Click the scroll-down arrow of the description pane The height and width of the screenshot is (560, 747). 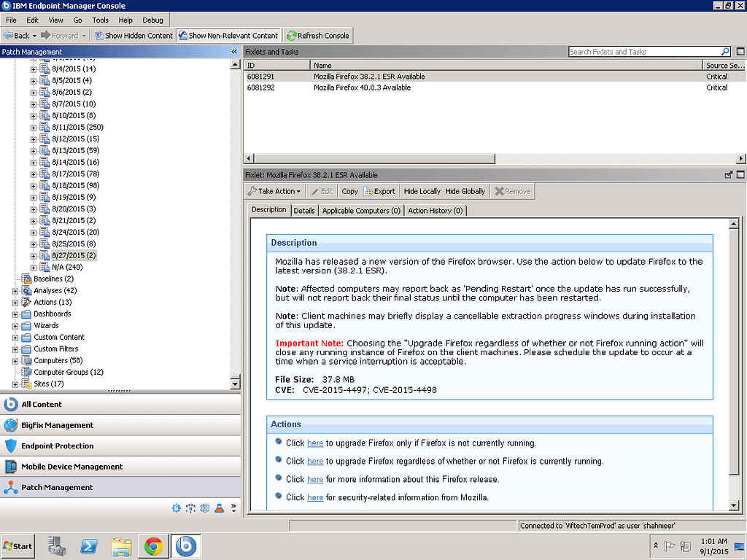click(x=734, y=506)
